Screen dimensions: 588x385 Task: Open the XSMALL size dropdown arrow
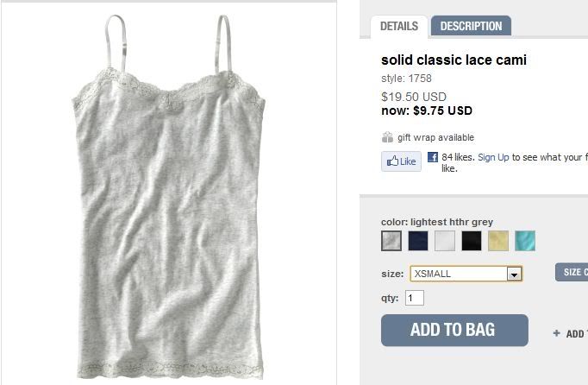tap(514, 275)
